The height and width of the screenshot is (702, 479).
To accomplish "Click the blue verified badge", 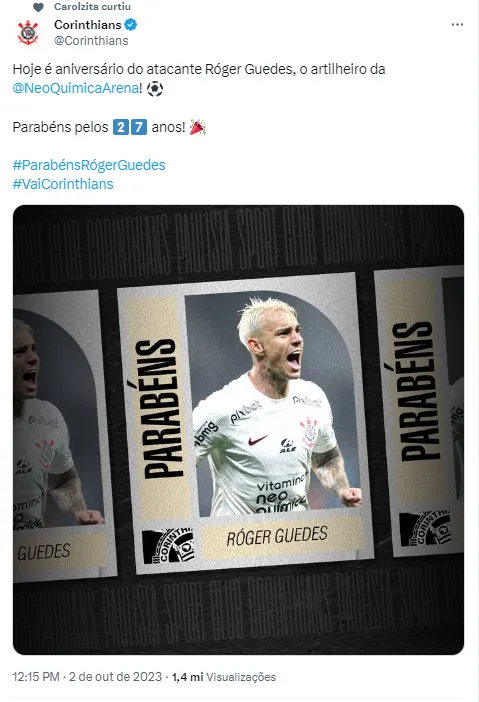I will click(x=131, y=25).
